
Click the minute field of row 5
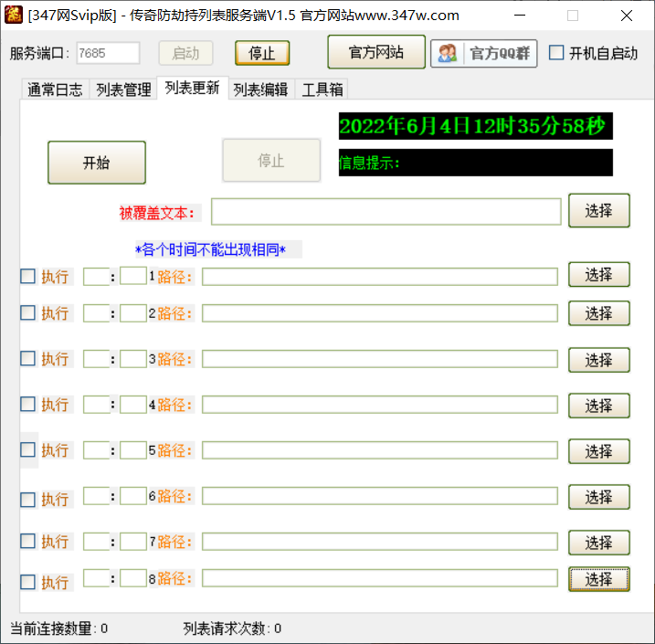pos(133,450)
